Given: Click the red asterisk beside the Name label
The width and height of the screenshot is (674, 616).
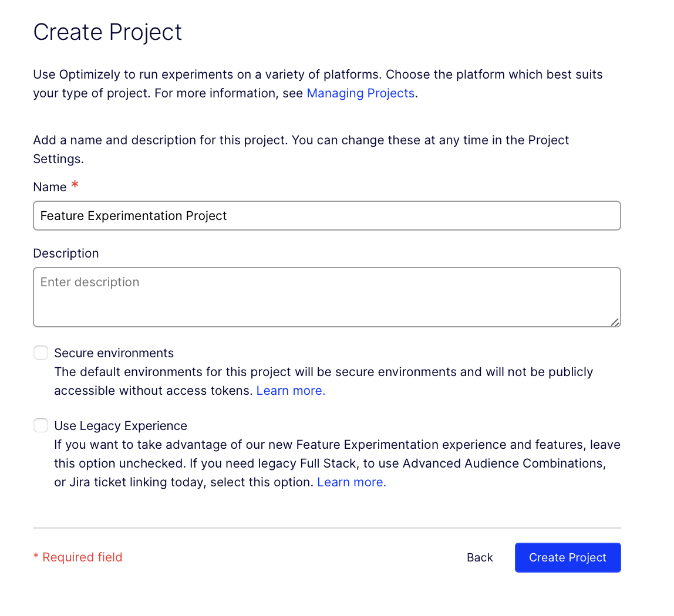Looking at the screenshot, I should [75, 184].
